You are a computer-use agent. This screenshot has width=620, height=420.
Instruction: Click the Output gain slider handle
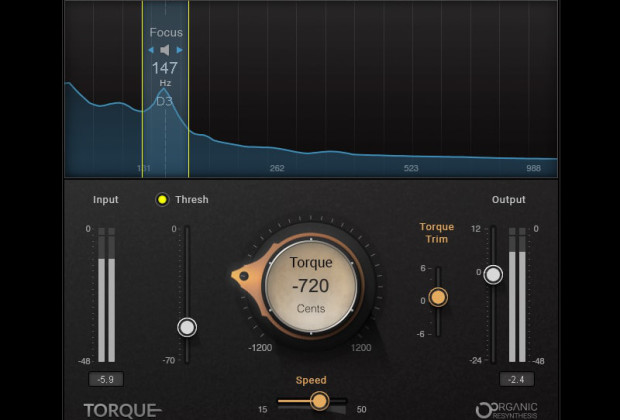coord(493,274)
